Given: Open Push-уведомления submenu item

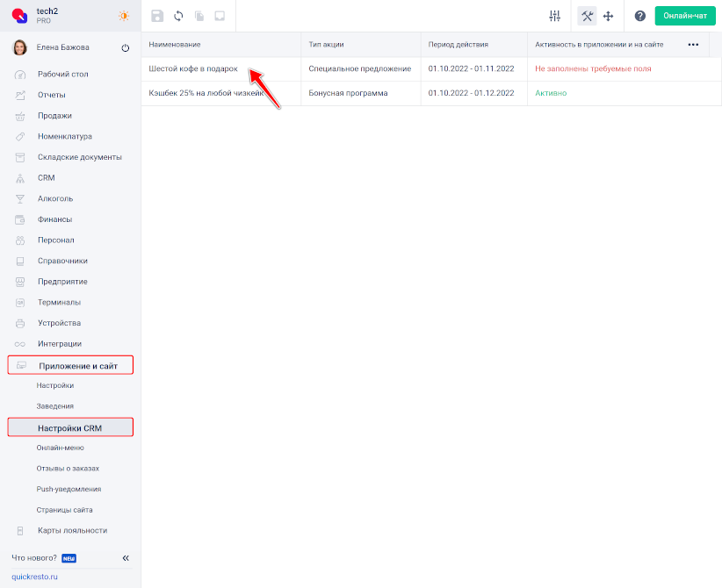Looking at the screenshot, I should [x=69, y=489].
